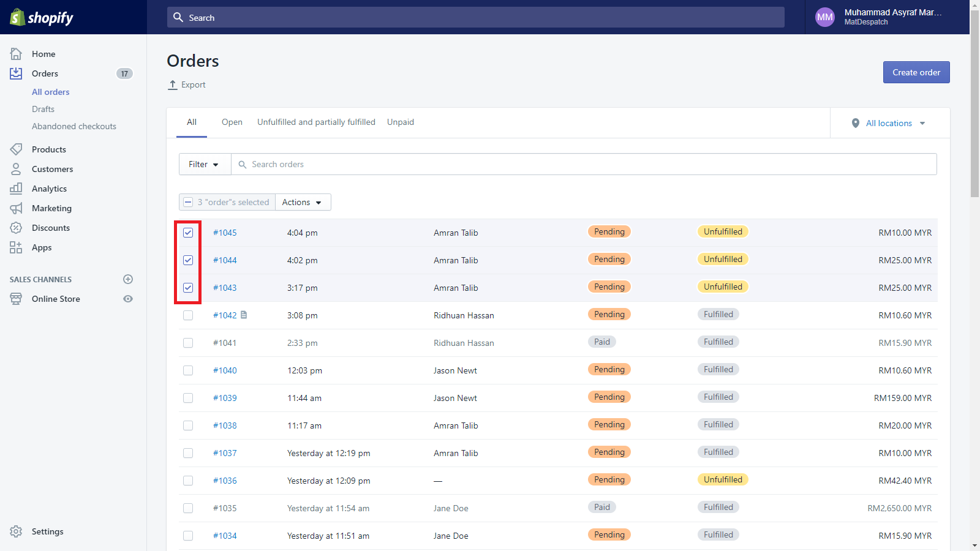The width and height of the screenshot is (980, 551).
Task: Open Unfulfilled and partially fulfilled tab
Action: point(316,122)
